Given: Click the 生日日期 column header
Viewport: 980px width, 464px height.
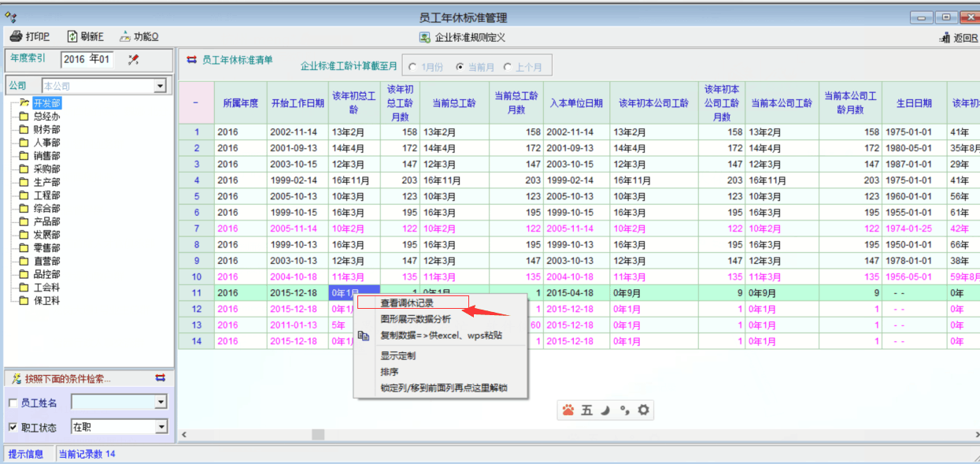Looking at the screenshot, I should click(914, 103).
